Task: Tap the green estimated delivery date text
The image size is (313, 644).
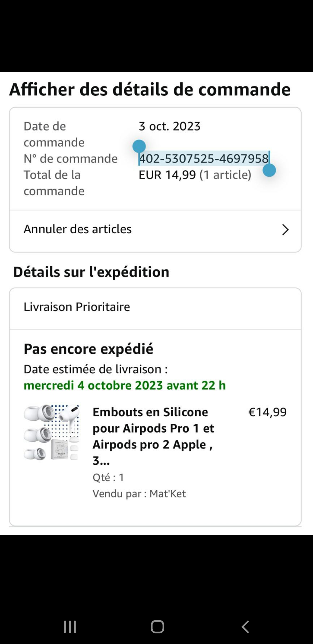Action: click(124, 386)
